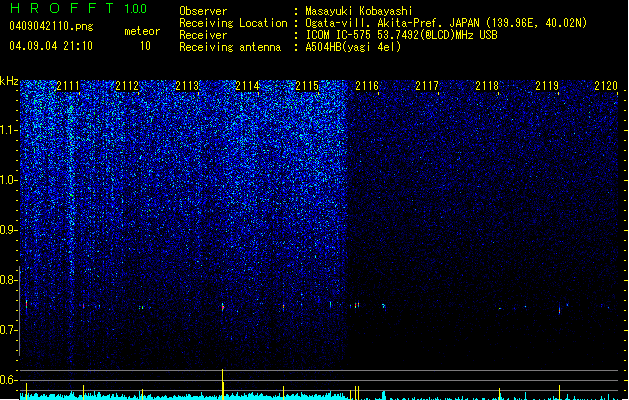Click the 2117 time marker

[427, 86]
